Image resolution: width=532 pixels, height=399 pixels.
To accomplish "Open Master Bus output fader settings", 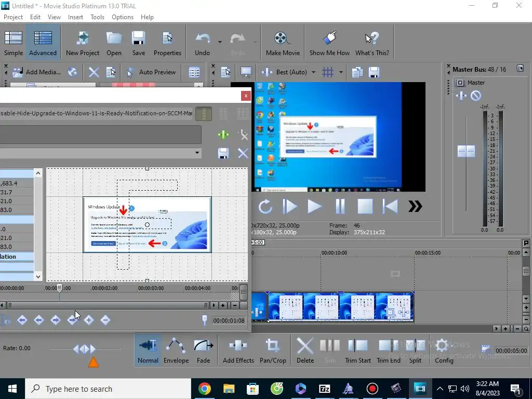I will point(461,83).
